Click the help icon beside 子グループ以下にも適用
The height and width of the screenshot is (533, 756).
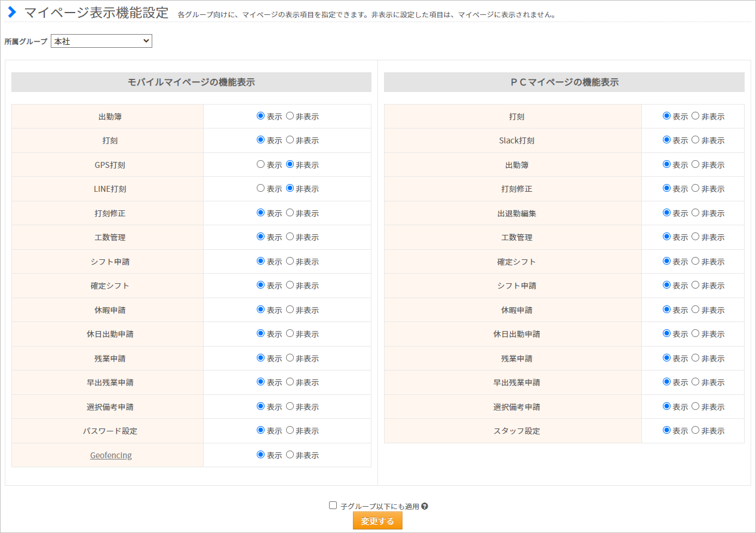click(x=425, y=506)
